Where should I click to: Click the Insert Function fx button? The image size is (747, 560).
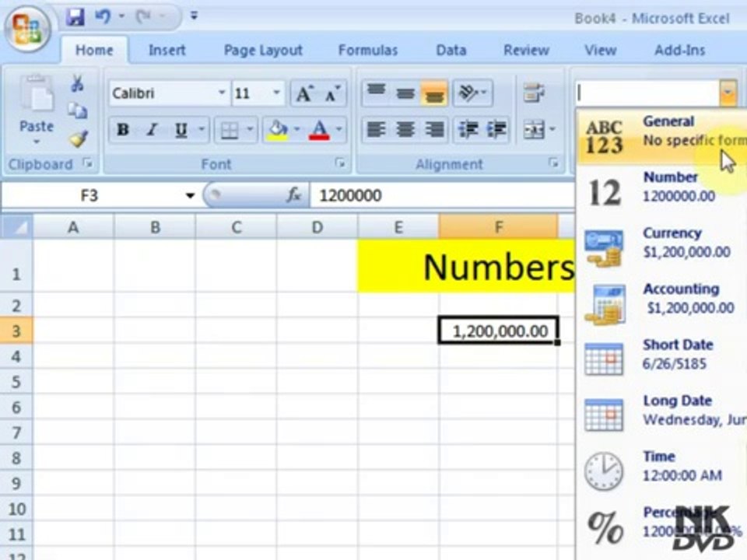tap(294, 195)
